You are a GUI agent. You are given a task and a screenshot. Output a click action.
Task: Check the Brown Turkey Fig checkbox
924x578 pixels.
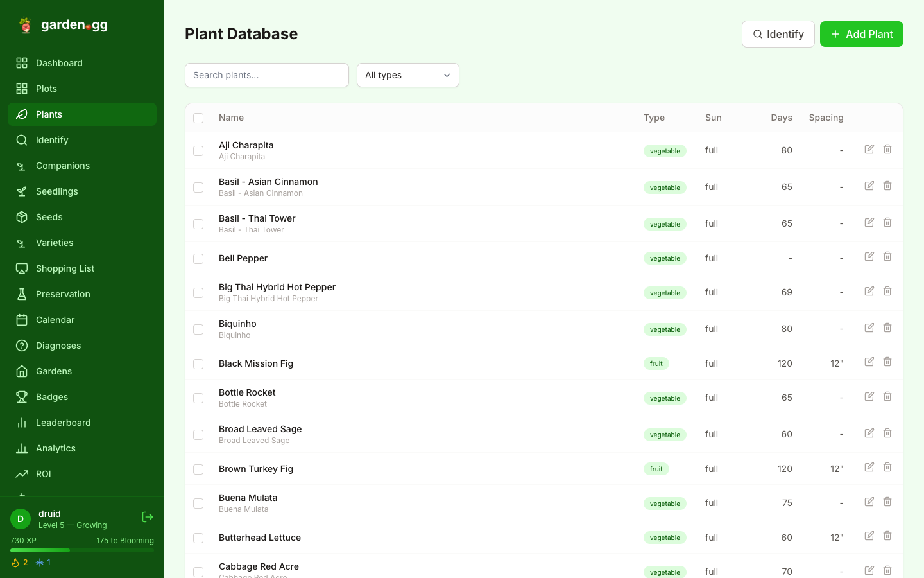tap(198, 469)
